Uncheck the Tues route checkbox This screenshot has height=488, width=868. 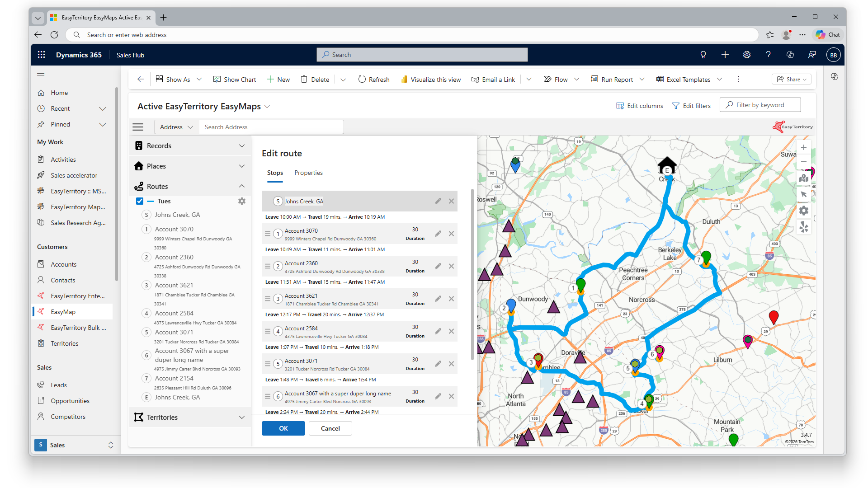(x=140, y=201)
